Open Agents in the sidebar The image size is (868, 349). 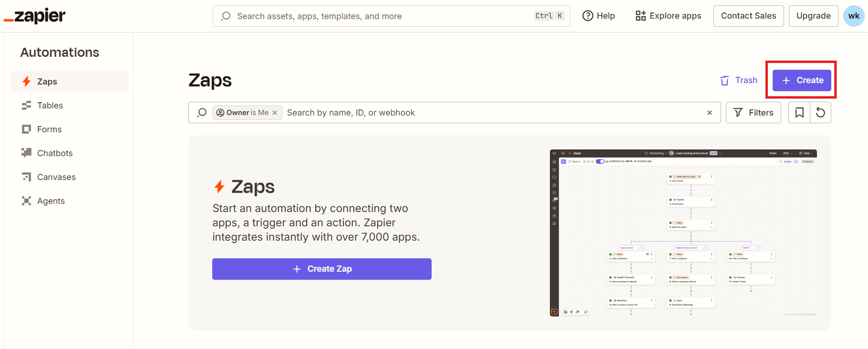pyautogui.click(x=70, y=201)
